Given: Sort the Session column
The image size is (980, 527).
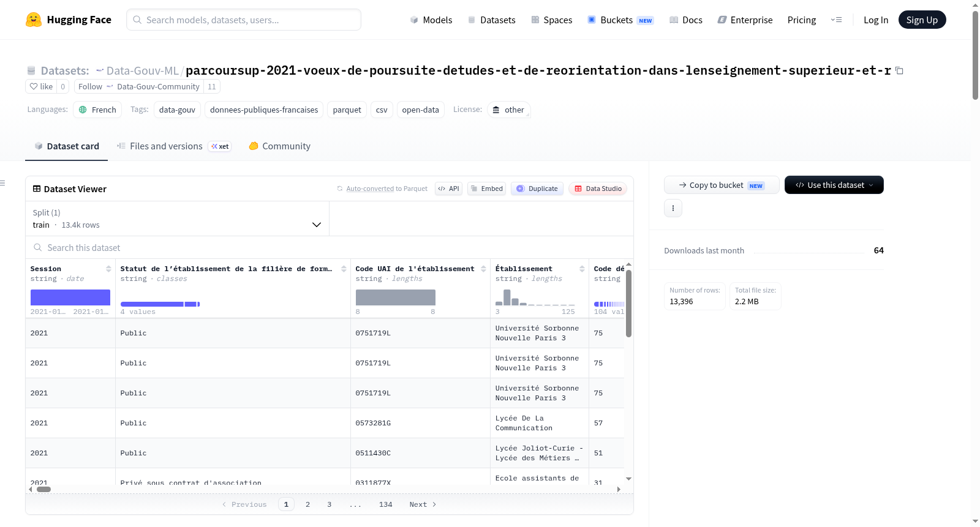Looking at the screenshot, I should point(108,269).
